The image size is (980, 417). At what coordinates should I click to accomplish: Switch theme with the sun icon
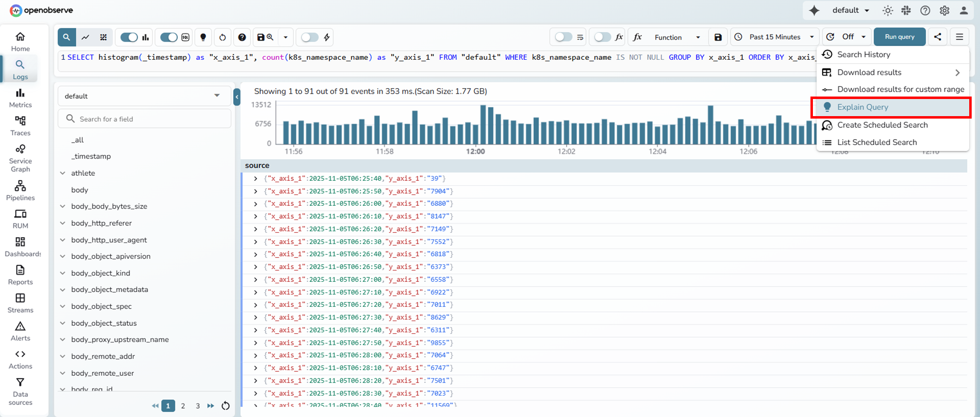click(x=887, y=10)
